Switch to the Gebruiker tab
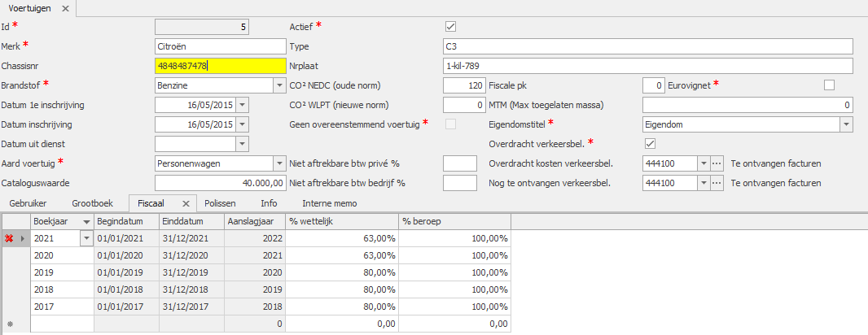The width and height of the screenshot is (868, 335). pos(24,203)
